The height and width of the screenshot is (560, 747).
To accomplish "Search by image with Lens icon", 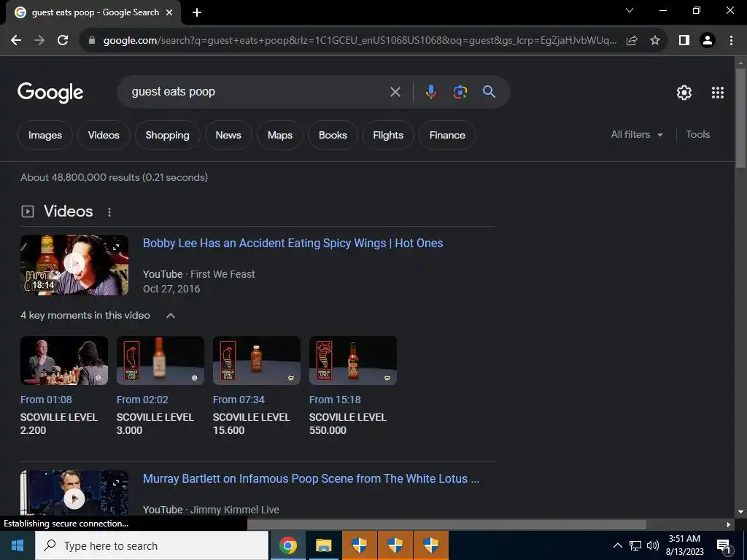I will 460,91.
